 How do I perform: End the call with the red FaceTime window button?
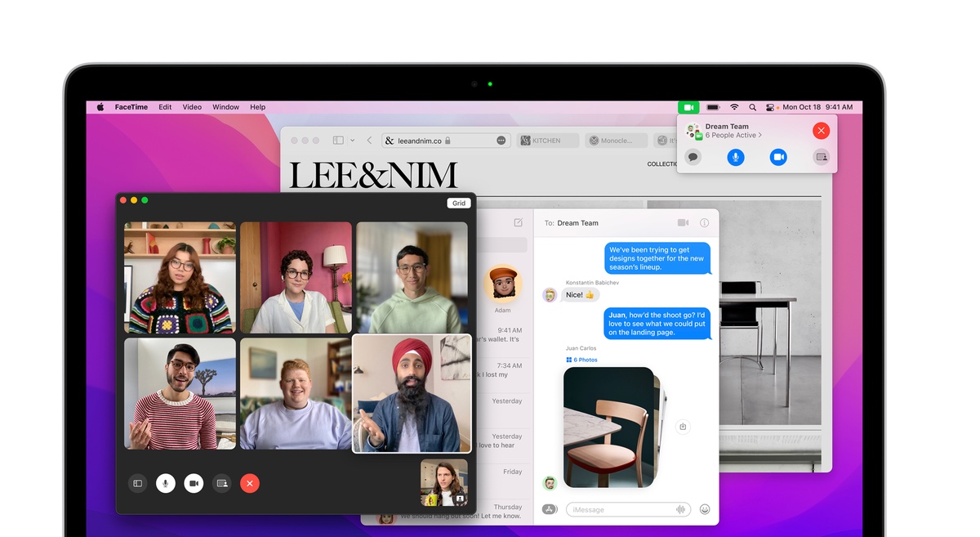(250, 483)
